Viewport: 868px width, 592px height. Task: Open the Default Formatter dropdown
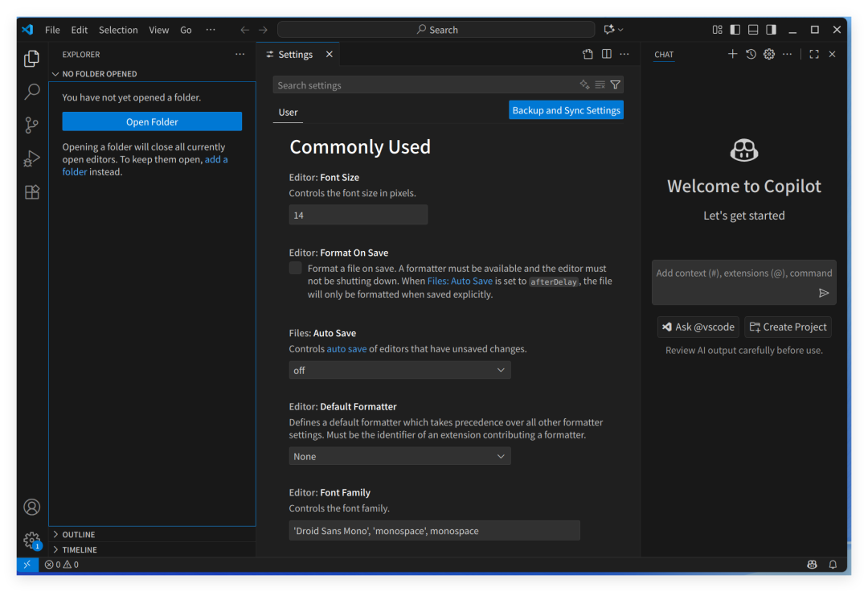tap(399, 456)
